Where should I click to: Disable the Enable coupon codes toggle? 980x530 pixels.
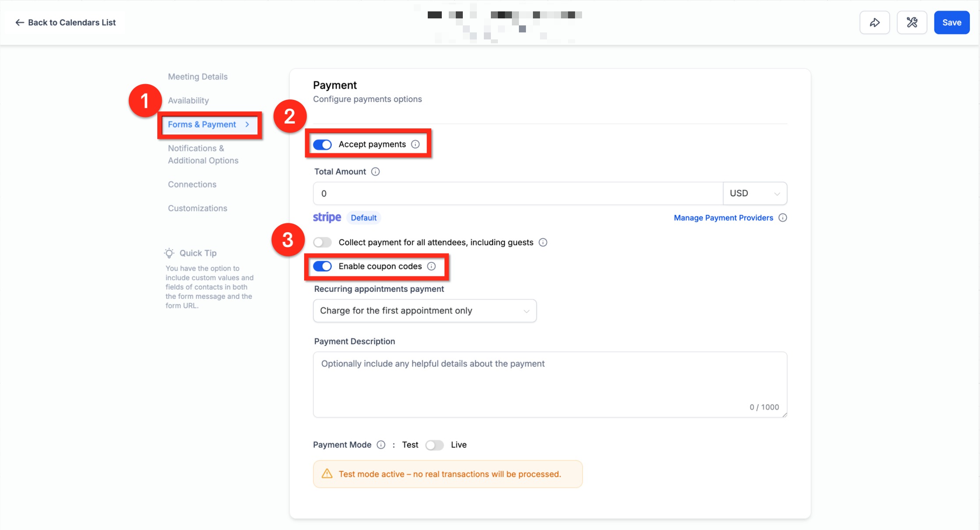[323, 266]
